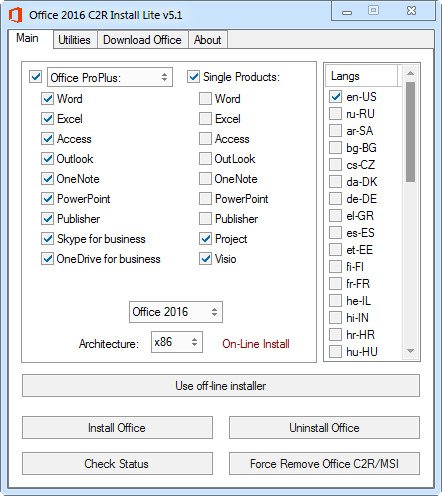The width and height of the screenshot is (442, 496).
Task: Uncheck PowerPoint under Office ProPlus
Action: pos(47,199)
